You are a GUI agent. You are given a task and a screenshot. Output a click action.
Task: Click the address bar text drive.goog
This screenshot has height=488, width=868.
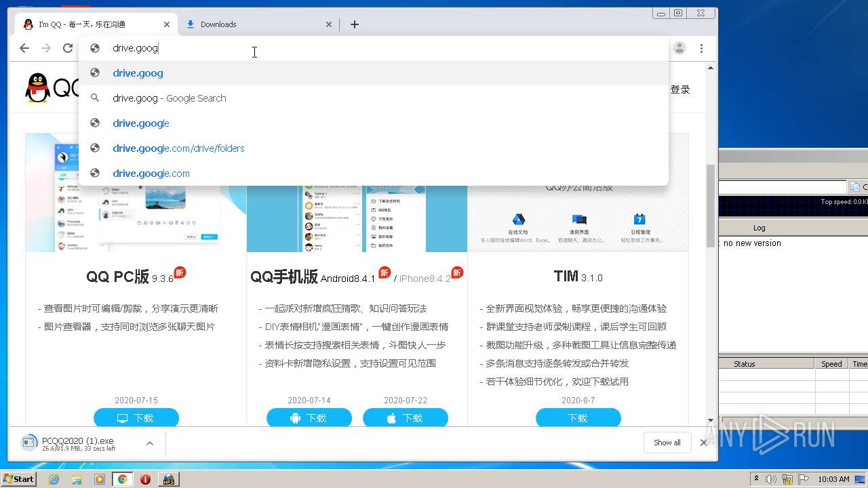pos(135,48)
